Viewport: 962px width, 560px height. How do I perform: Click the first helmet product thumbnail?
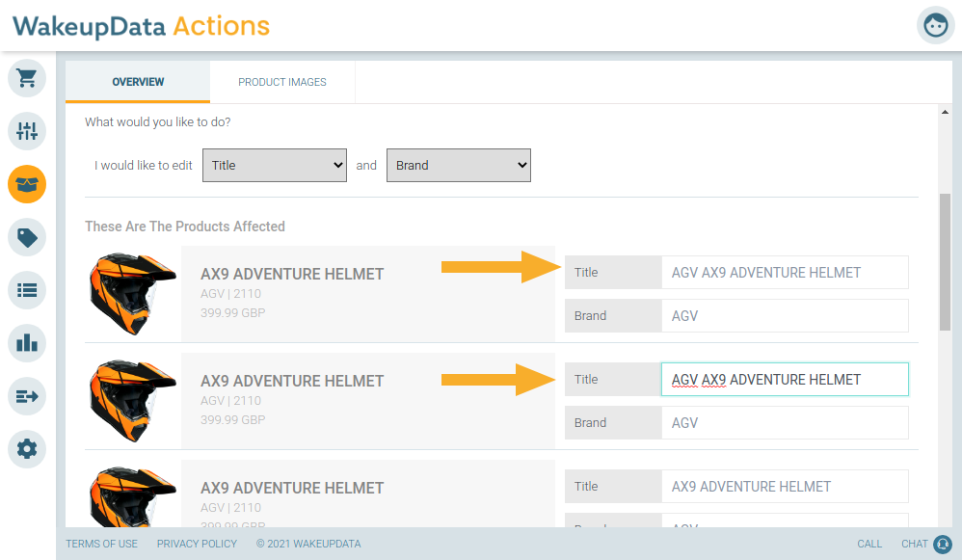click(x=132, y=294)
